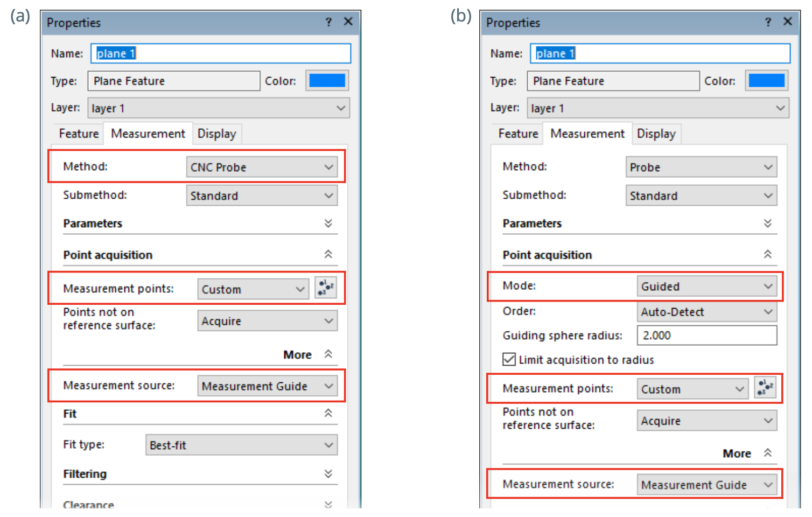The width and height of the screenshot is (812, 517).
Task: Collapse the More options in dialog (b)
Action: click(x=768, y=453)
